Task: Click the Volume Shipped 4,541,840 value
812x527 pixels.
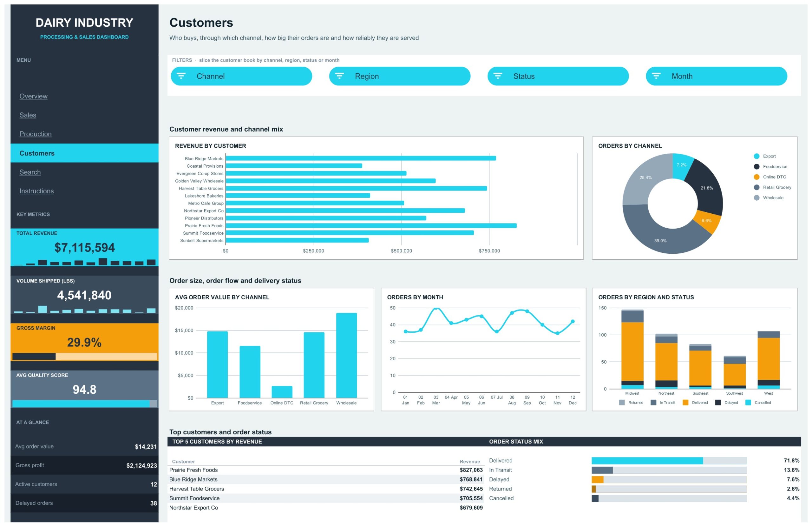Action: coord(84,295)
